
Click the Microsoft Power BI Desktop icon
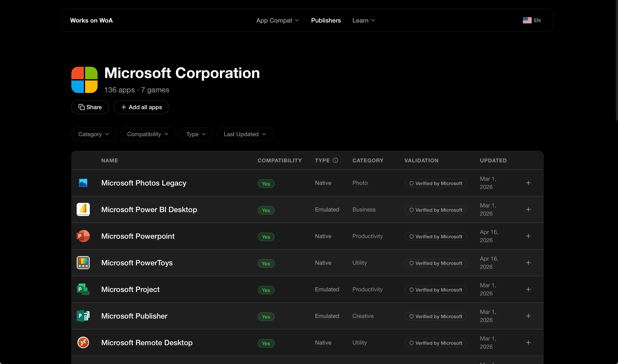pos(83,209)
